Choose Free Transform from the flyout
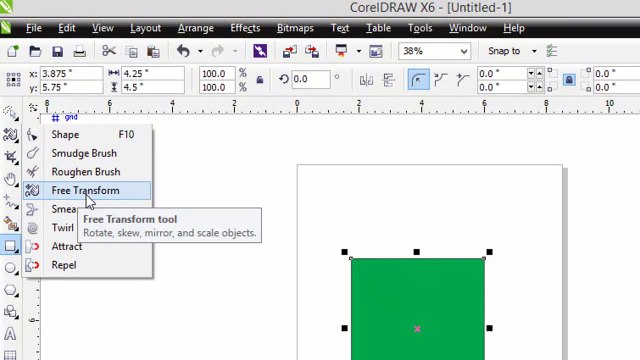 click(x=87, y=191)
